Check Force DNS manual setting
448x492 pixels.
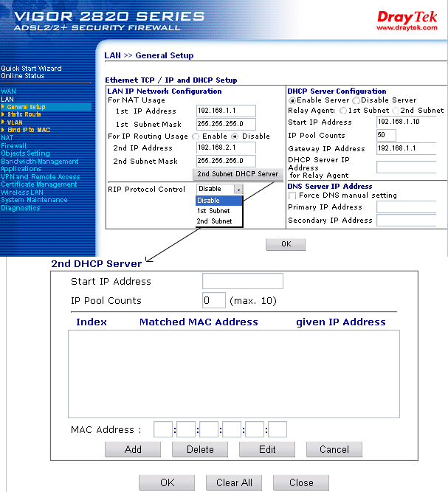[x=292, y=195]
